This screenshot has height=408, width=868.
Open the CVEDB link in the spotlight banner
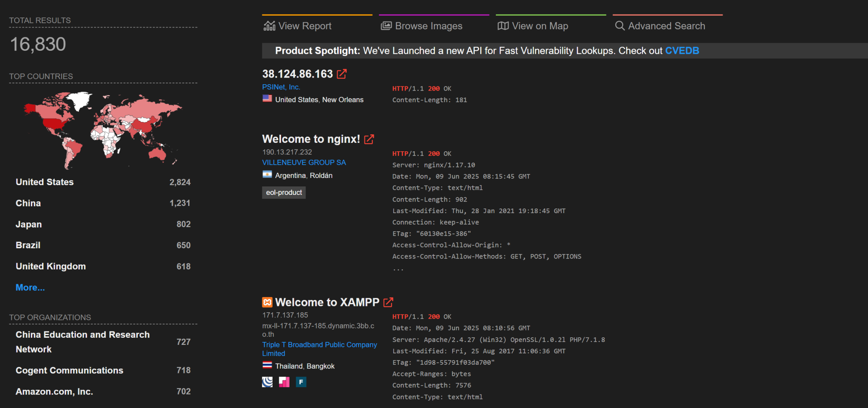(x=682, y=50)
